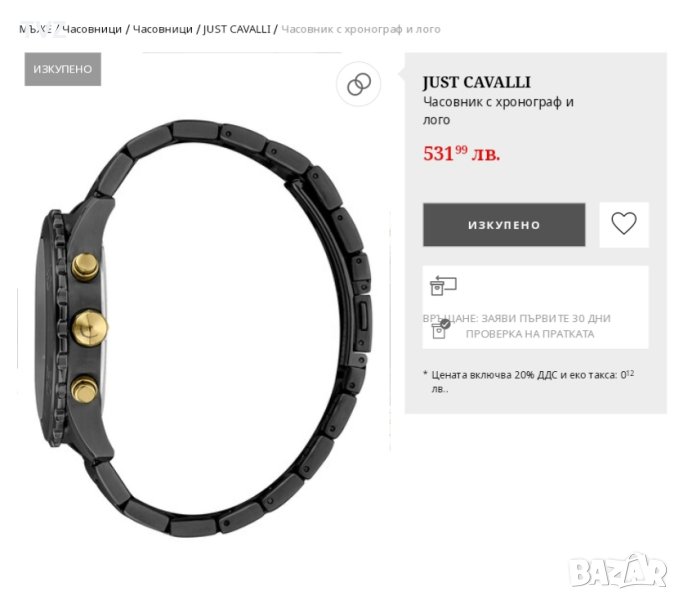Click the Bazar watermark logo
The image size is (679, 600).
[x=618, y=571]
